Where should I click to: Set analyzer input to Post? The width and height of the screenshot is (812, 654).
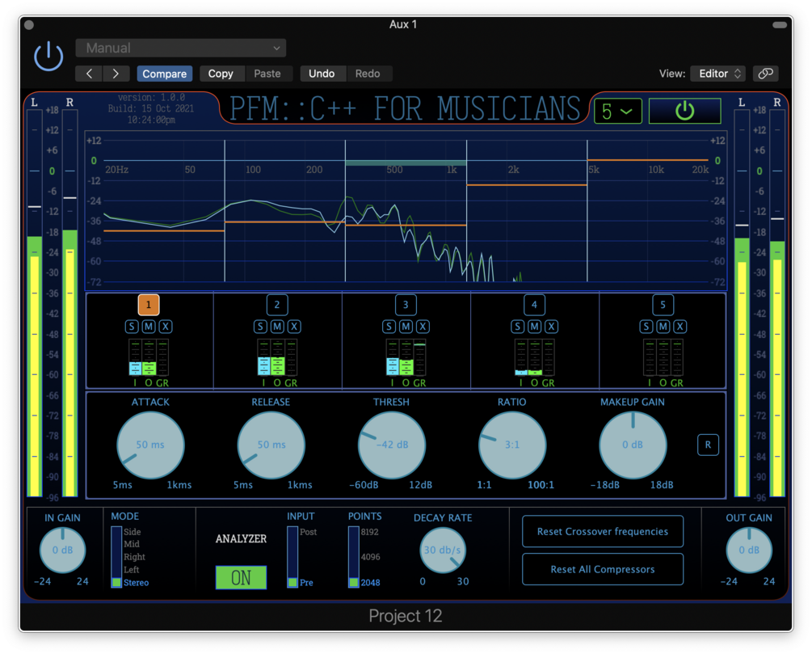tap(308, 532)
